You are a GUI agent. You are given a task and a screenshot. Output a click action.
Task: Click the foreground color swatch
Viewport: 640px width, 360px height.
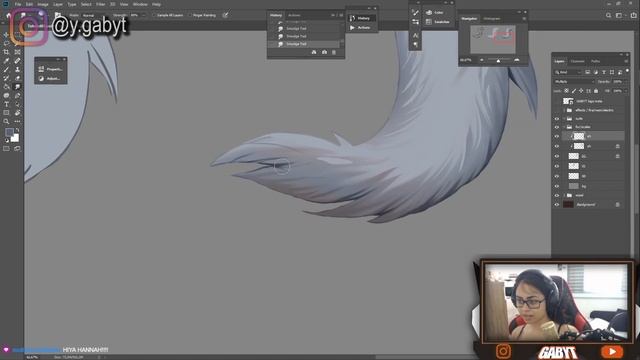[x=9, y=133]
